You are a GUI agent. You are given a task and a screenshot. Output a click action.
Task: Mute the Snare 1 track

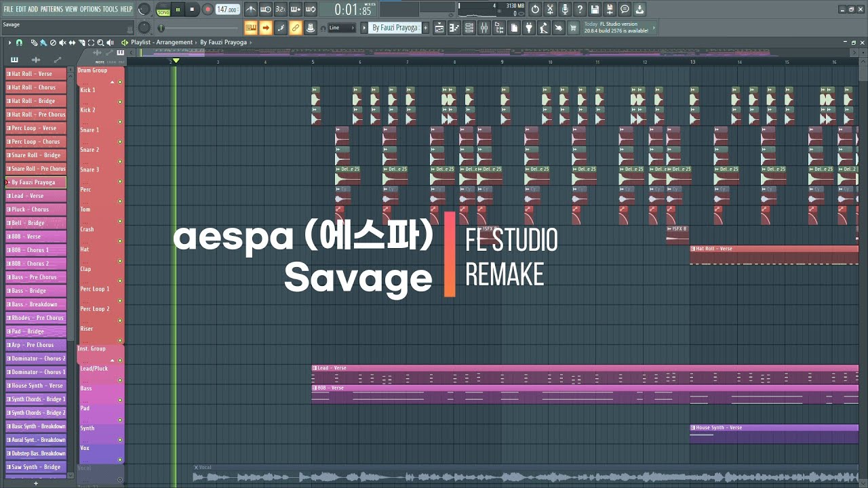point(120,142)
